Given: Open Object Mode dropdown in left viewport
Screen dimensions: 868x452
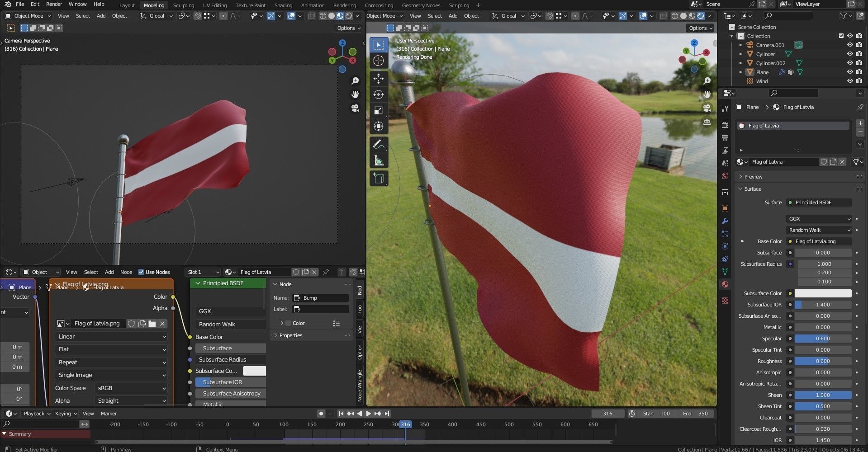Looking at the screenshot, I should click(x=28, y=16).
